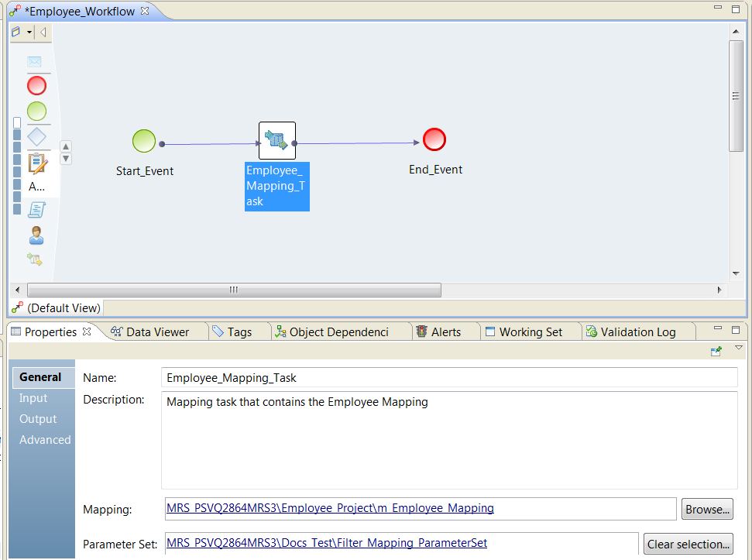This screenshot has width=752, height=560.
Task: Pin the Properties view to selection
Action: (x=716, y=351)
